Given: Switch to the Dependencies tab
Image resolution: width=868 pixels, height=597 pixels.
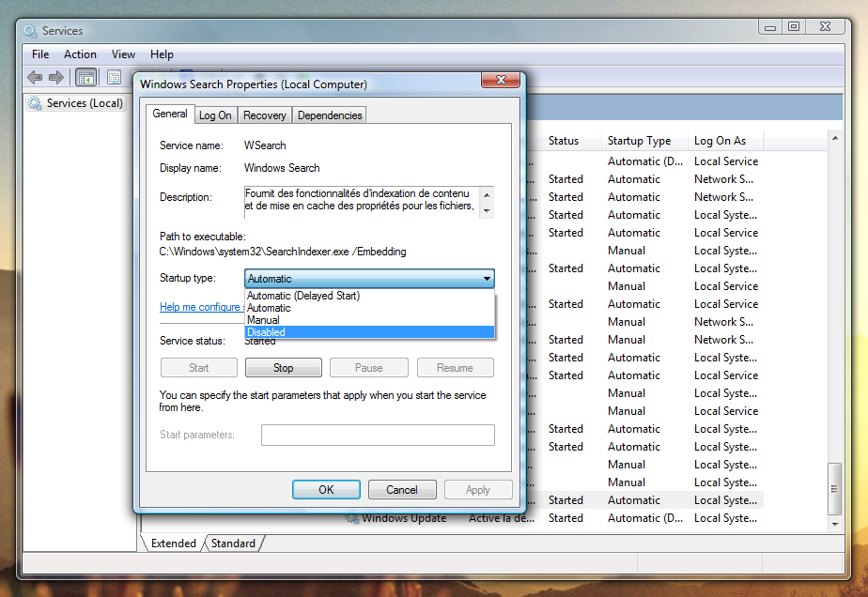Looking at the screenshot, I should pyautogui.click(x=330, y=115).
